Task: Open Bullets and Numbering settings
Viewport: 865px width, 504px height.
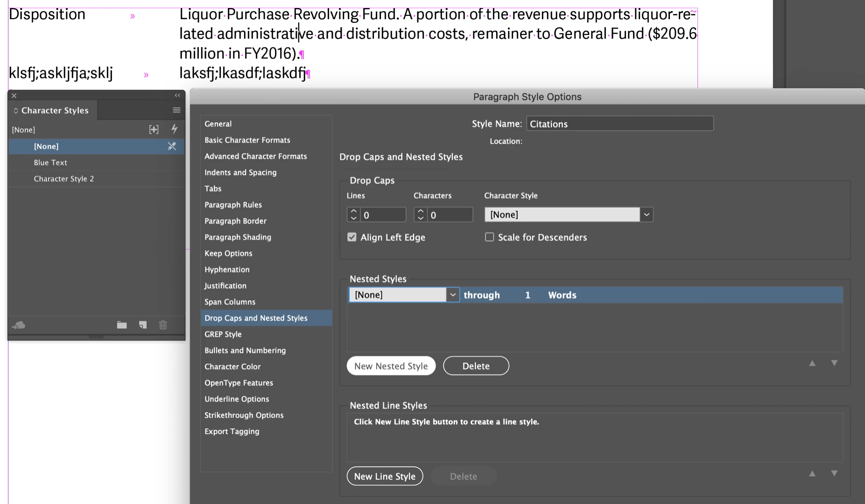Action: [245, 350]
